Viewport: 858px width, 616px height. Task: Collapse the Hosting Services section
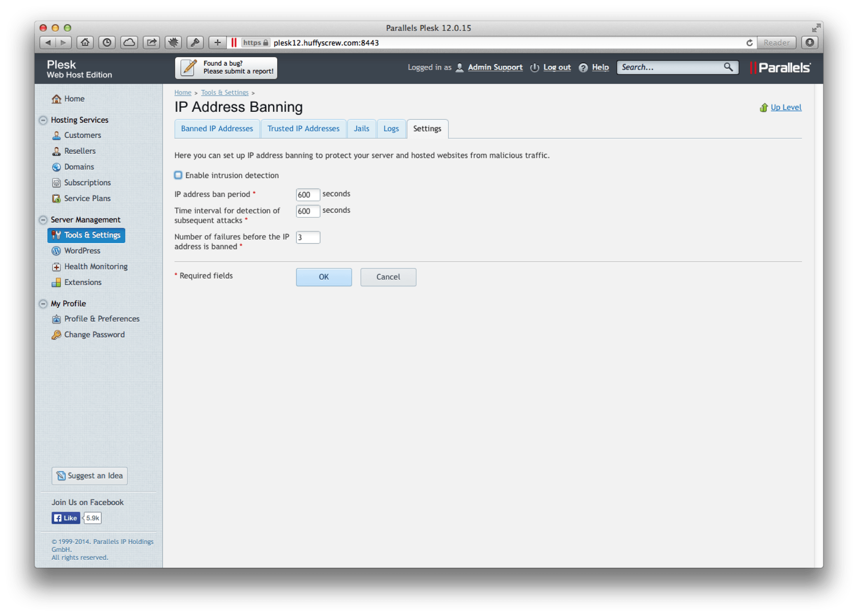pyautogui.click(x=43, y=120)
